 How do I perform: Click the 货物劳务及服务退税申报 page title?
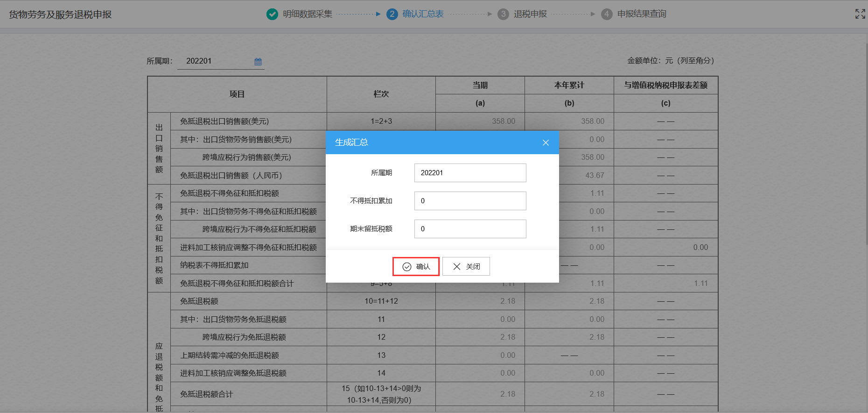click(x=60, y=14)
